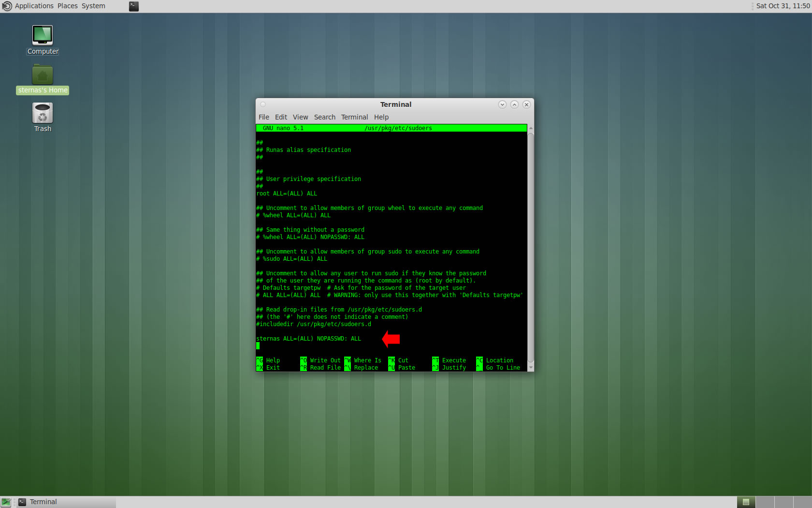Click the nano 'Location' shortcut label

tap(500, 360)
